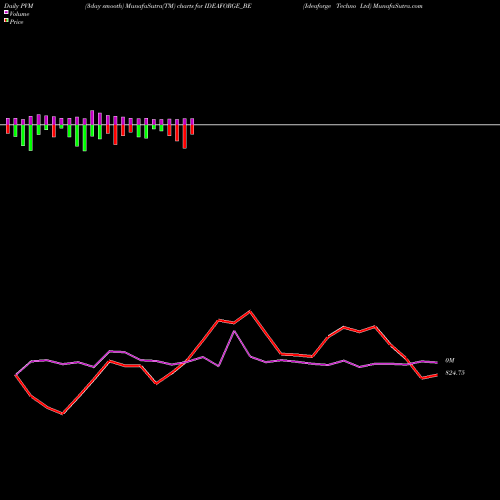Click the 0M volume value label
Image resolution: width=500 pixels, height=500 pixels.
point(450,361)
